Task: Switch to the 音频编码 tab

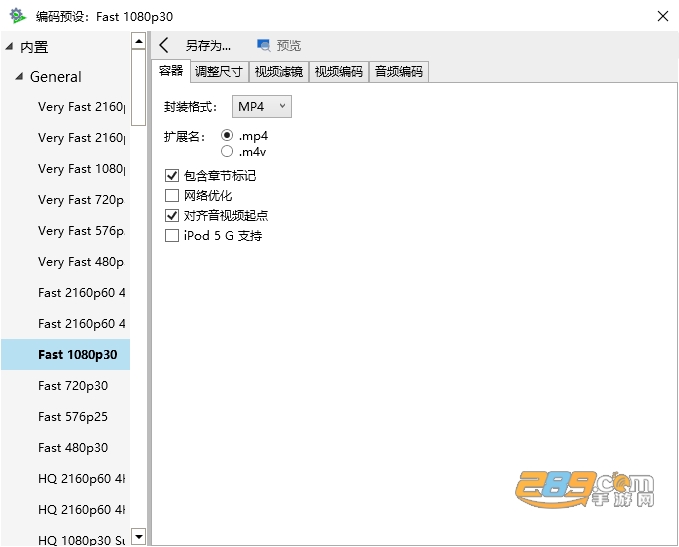Action: (x=399, y=71)
